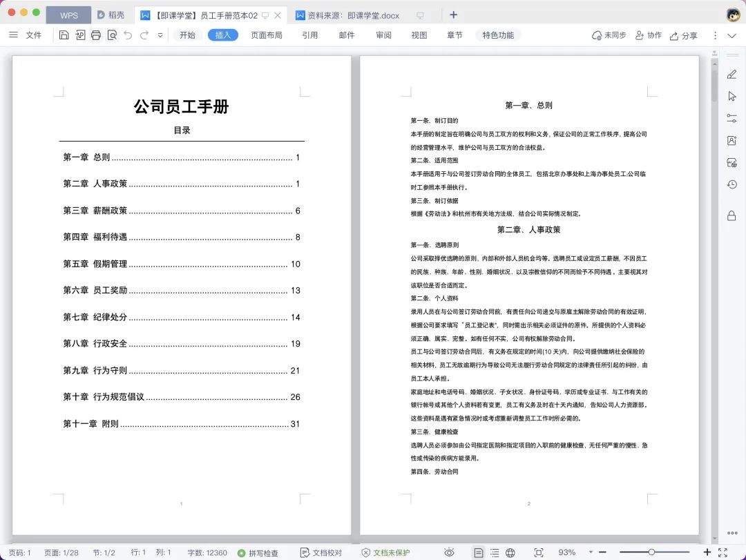Click the 协作 collaboration button
Viewport: 746px width, 560px height.
coord(649,35)
